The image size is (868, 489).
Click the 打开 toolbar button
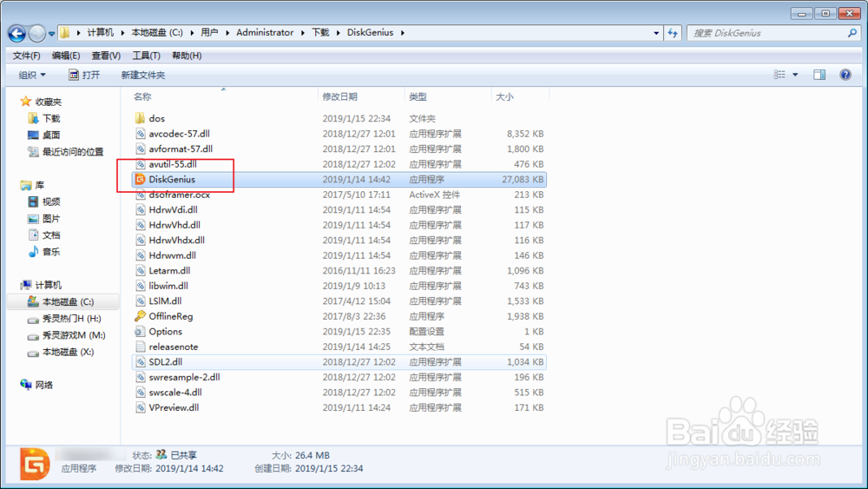click(x=84, y=75)
